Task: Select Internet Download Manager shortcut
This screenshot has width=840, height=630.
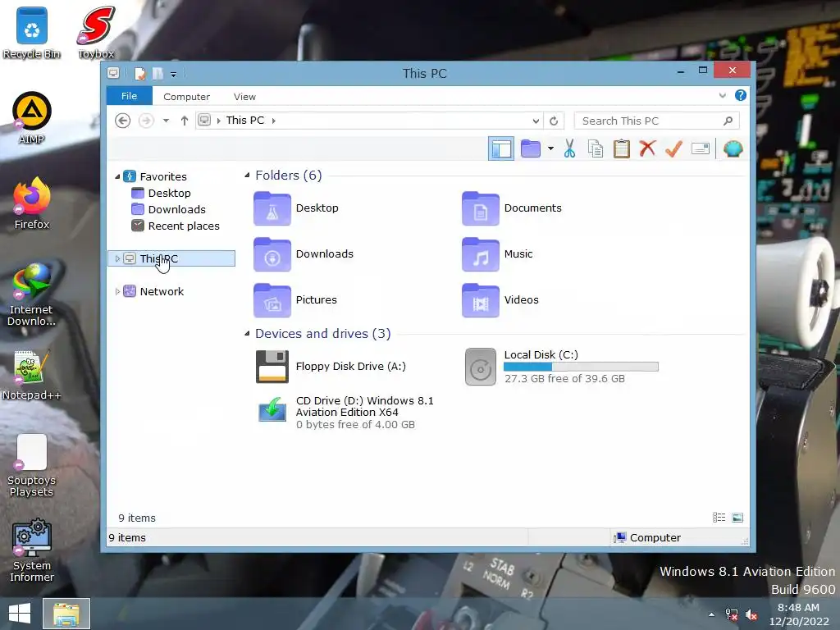Action: (32, 294)
